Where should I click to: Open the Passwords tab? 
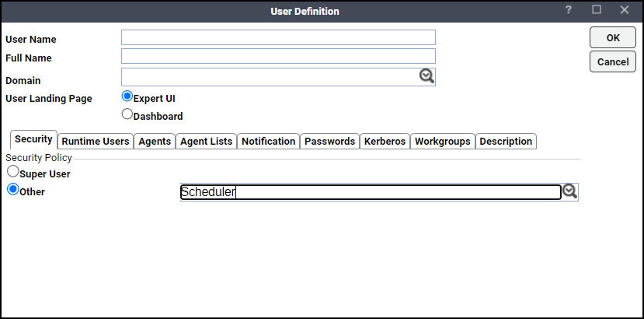click(x=330, y=141)
